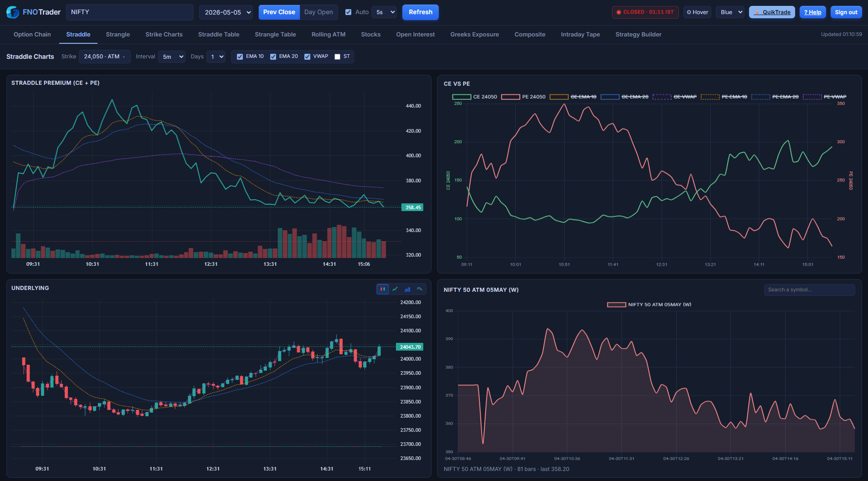Click the FNOTrader logo icon
The width and height of the screenshot is (868, 481).
(x=12, y=12)
